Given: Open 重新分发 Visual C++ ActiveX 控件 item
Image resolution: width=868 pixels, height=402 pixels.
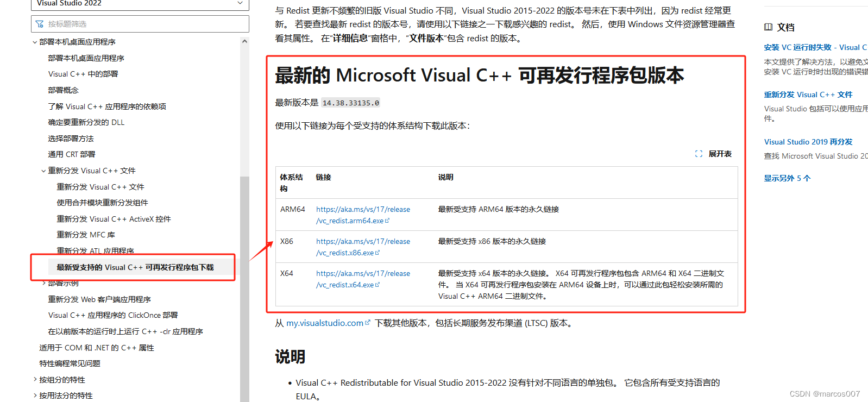Looking at the screenshot, I should tap(114, 219).
